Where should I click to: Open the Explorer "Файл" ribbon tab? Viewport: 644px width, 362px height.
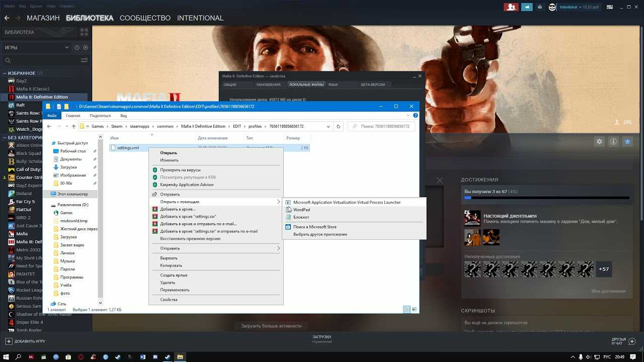tap(52, 116)
